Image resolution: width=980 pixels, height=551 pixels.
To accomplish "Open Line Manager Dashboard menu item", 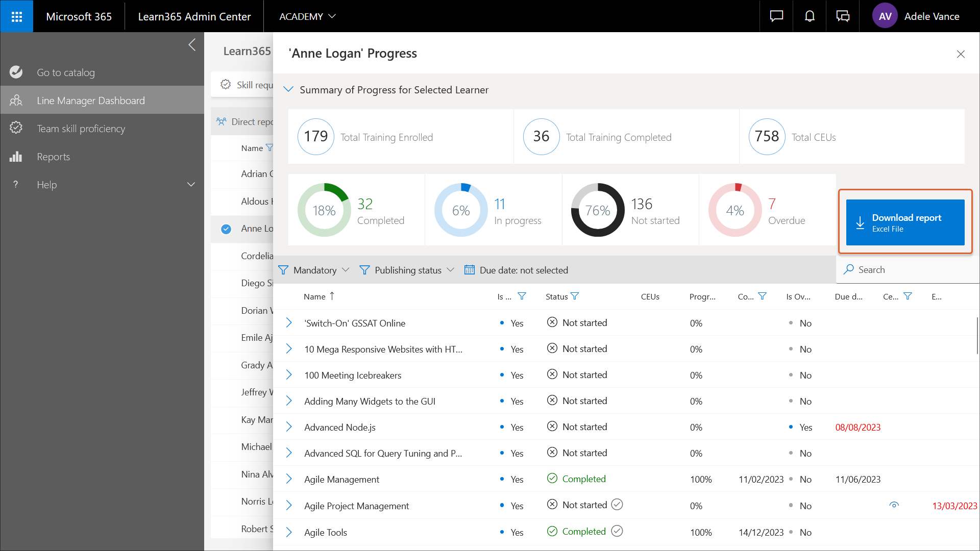I will pos(91,101).
